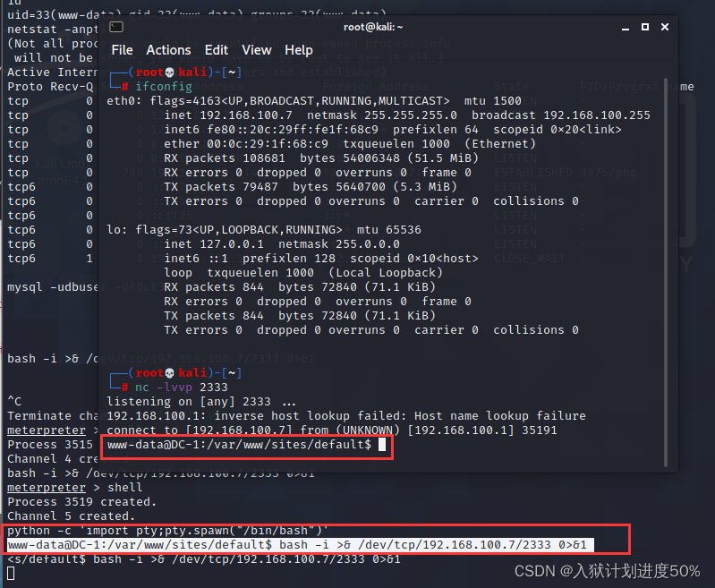Click the 'Channel 5 created.' line
The width and height of the screenshot is (715, 588).
tap(71, 516)
